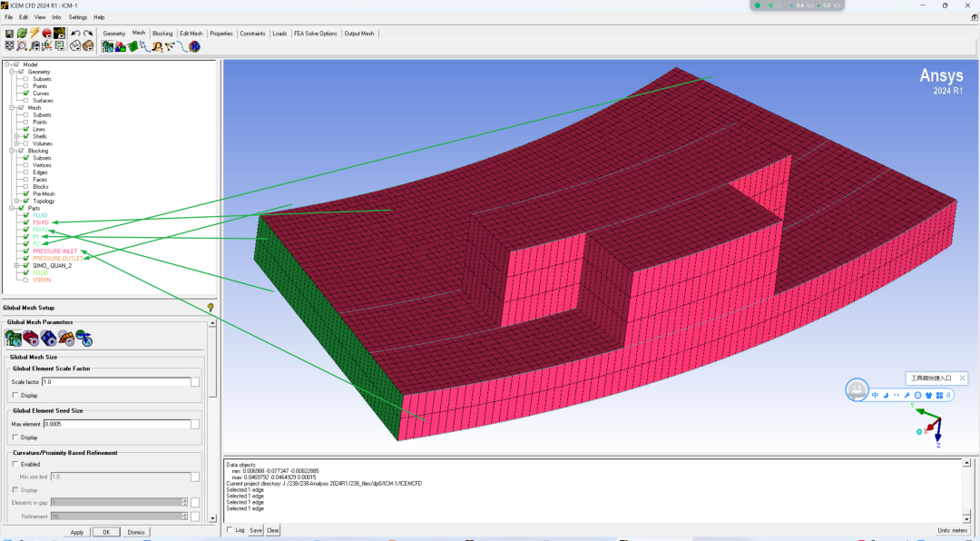Collapse the Model tree root node
This screenshot has width=980, height=541.
click(x=7, y=64)
